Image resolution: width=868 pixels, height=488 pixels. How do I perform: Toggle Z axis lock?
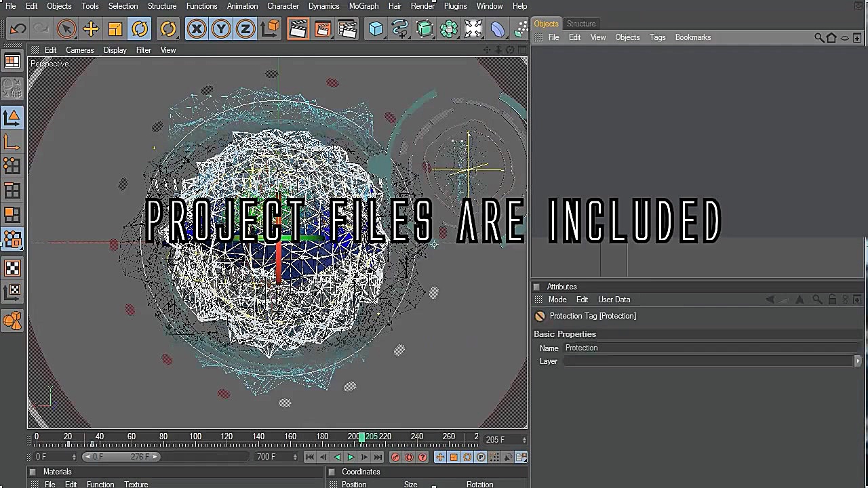(245, 28)
